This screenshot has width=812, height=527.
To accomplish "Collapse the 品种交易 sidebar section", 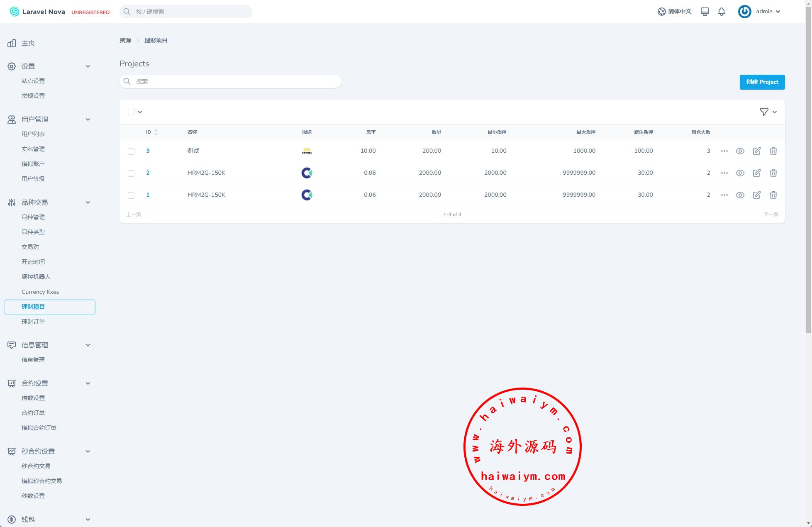I will pos(88,203).
